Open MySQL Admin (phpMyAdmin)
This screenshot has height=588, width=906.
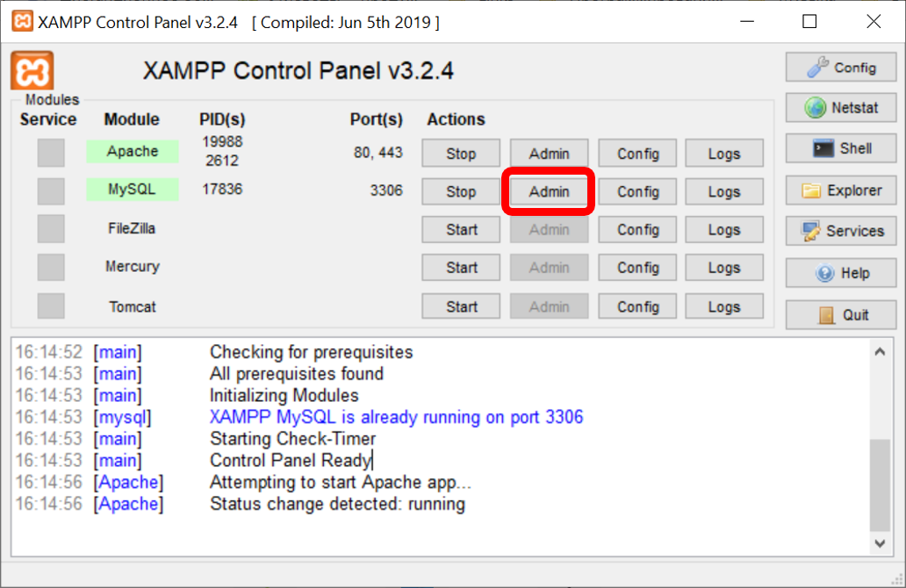pyautogui.click(x=549, y=192)
